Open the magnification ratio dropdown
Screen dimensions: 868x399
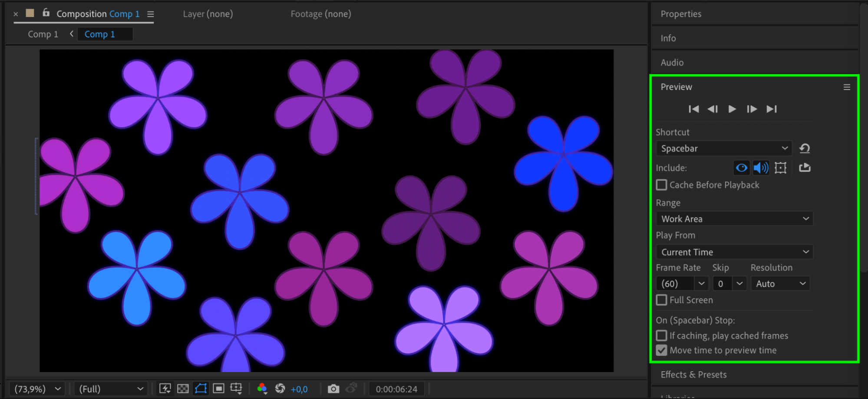pos(37,389)
